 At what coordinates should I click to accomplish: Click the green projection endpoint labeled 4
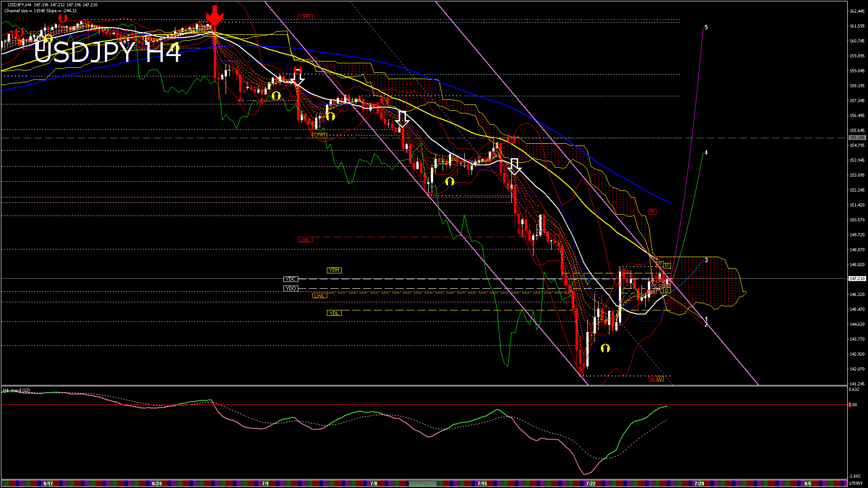coord(706,153)
